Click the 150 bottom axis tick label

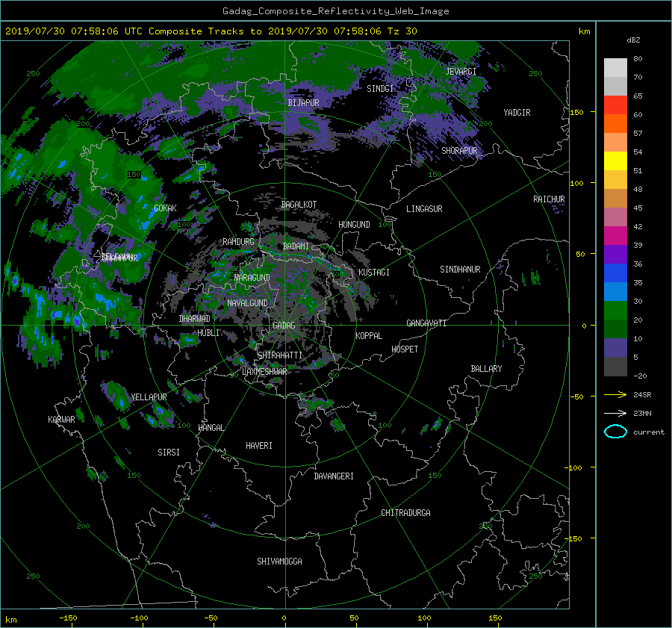(495, 618)
